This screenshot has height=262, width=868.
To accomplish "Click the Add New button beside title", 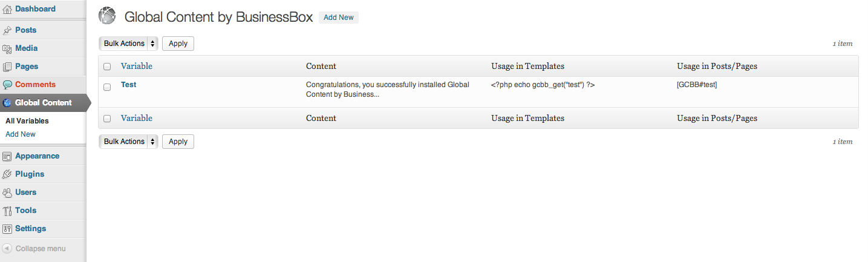I will pos(339,18).
